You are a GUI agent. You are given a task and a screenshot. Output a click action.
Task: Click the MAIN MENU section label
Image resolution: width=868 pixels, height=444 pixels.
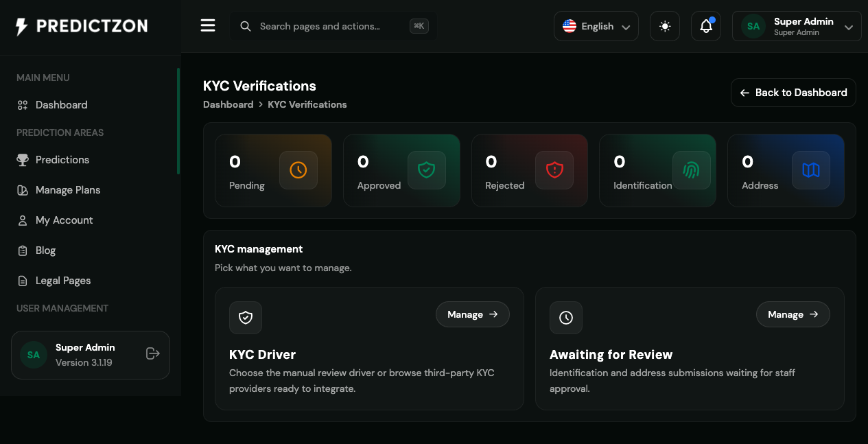(x=43, y=78)
